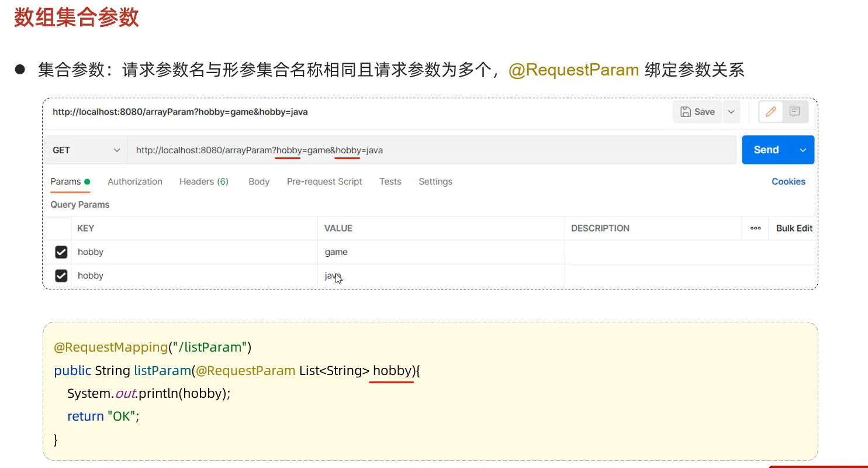Toggle the first hobby checkbox (game)
The width and height of the screenshot is (868, 468).
[61, 252]
